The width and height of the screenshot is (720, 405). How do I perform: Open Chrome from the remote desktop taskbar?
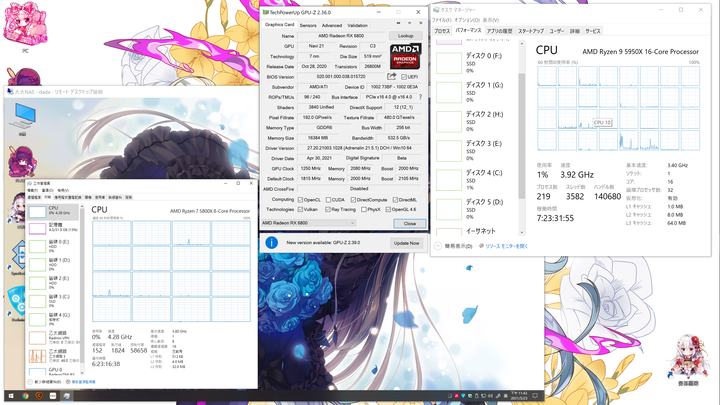(25, 395)
